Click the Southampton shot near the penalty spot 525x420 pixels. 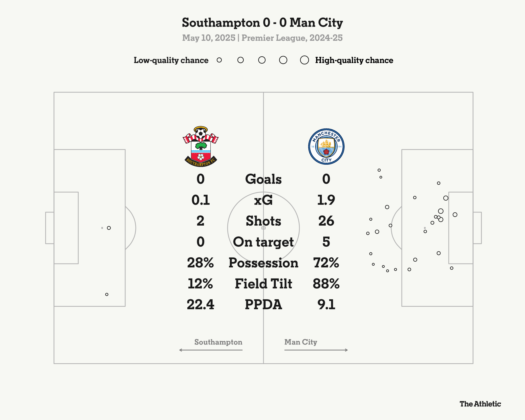[x=109, y=228]
